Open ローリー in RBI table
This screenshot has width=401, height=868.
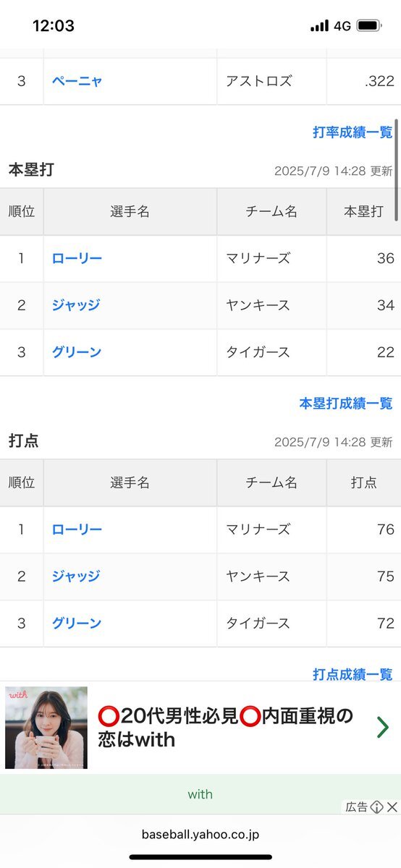pyautogui.click(x=77, y=529)
